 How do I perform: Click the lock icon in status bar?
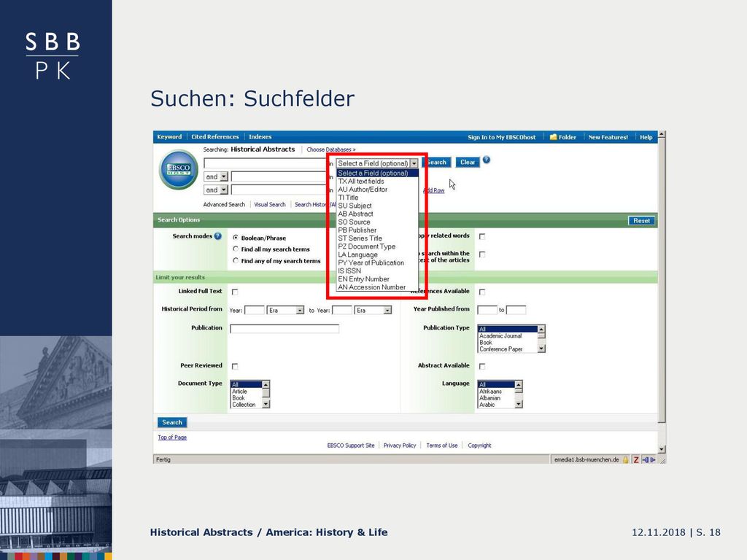pos(625,459)
